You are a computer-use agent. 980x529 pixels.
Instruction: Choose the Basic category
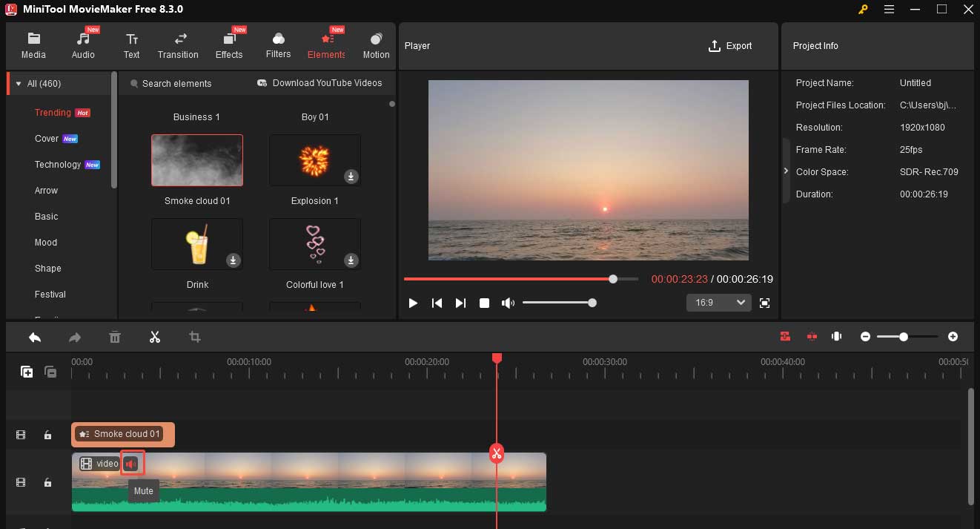point(46,217)
